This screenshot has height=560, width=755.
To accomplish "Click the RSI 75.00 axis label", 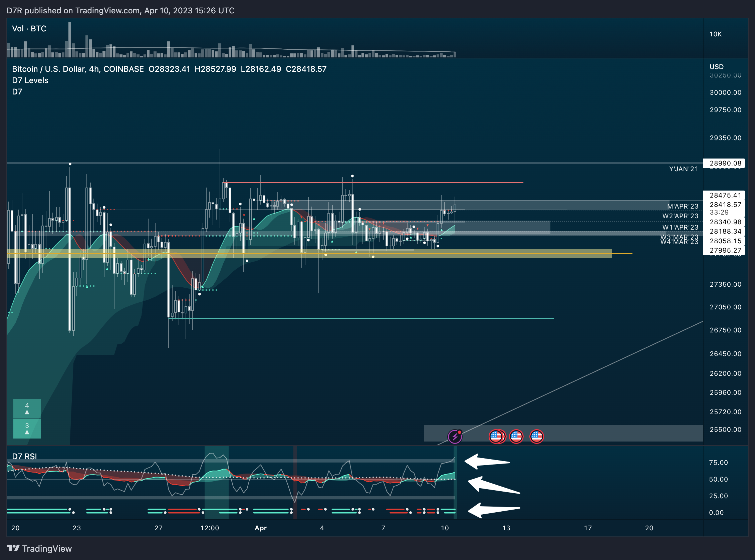I will click(x=718, y=463).
